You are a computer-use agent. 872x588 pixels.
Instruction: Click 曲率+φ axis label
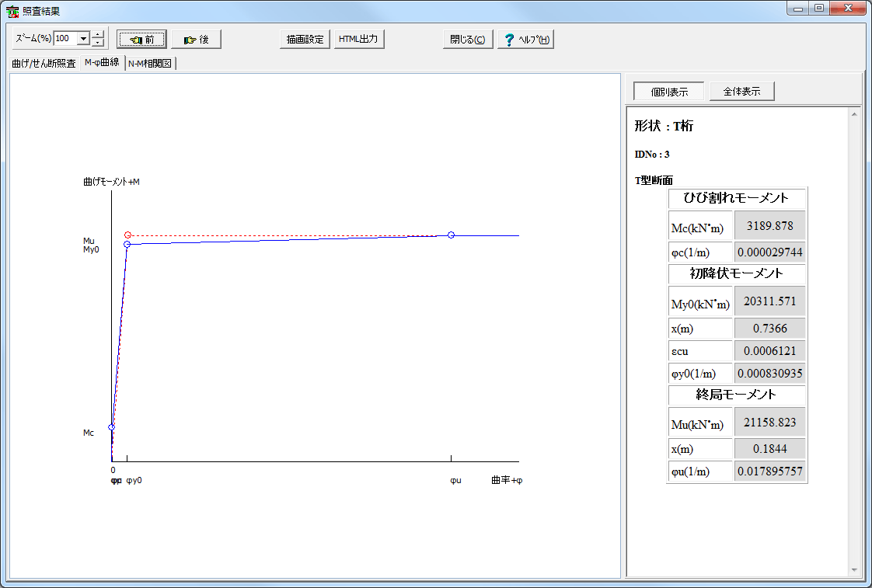tap(507, 480)
